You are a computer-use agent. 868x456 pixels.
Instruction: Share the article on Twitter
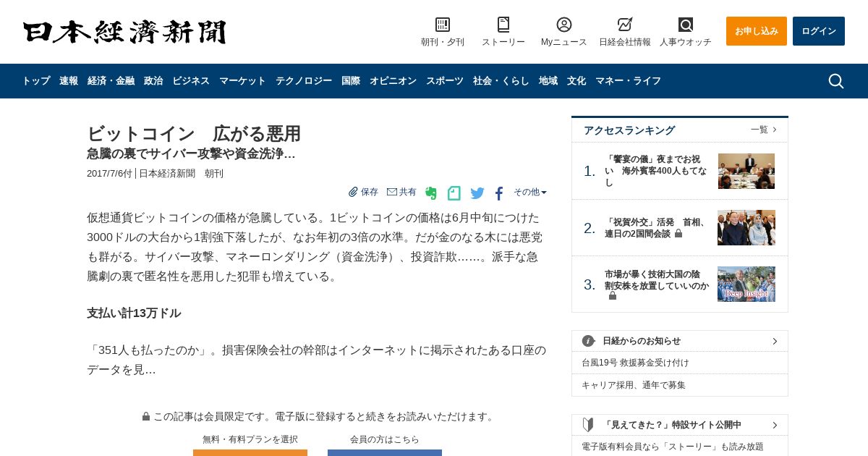click(x=477, y=193)
